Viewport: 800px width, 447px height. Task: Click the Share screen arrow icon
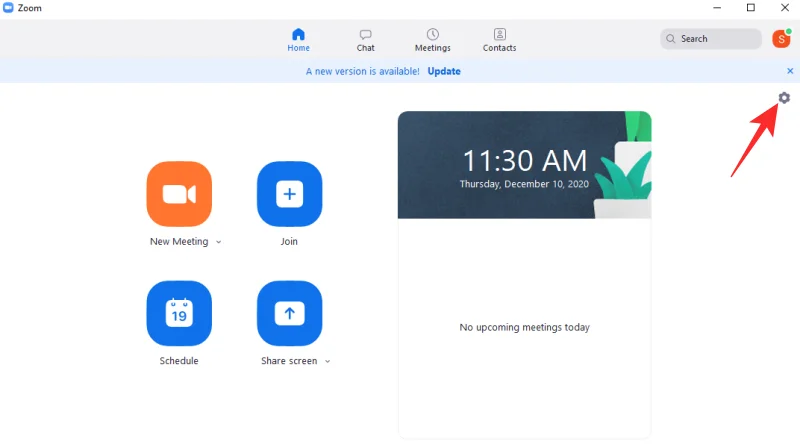289,313
